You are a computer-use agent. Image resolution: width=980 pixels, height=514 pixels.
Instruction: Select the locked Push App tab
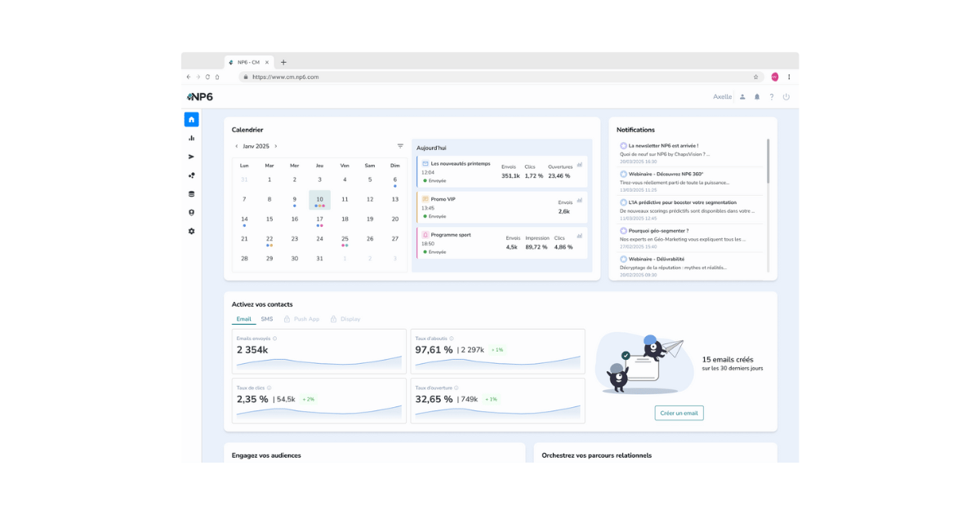coord(301,319)
